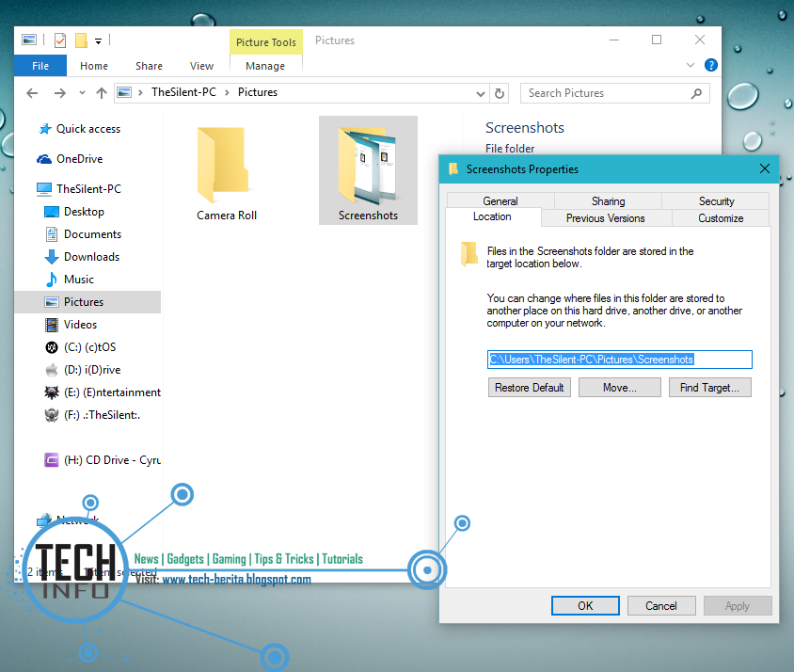
Task: Refresh the Pictures folder
Action: tap(500, 94)
